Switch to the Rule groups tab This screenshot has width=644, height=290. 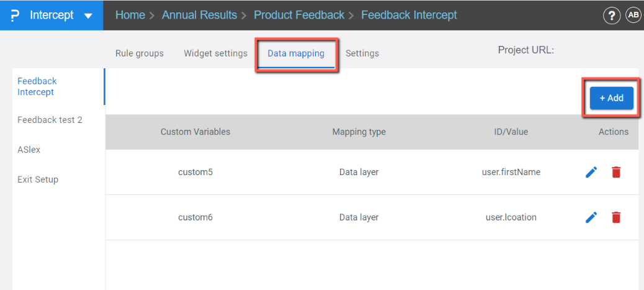click(140, 53)
